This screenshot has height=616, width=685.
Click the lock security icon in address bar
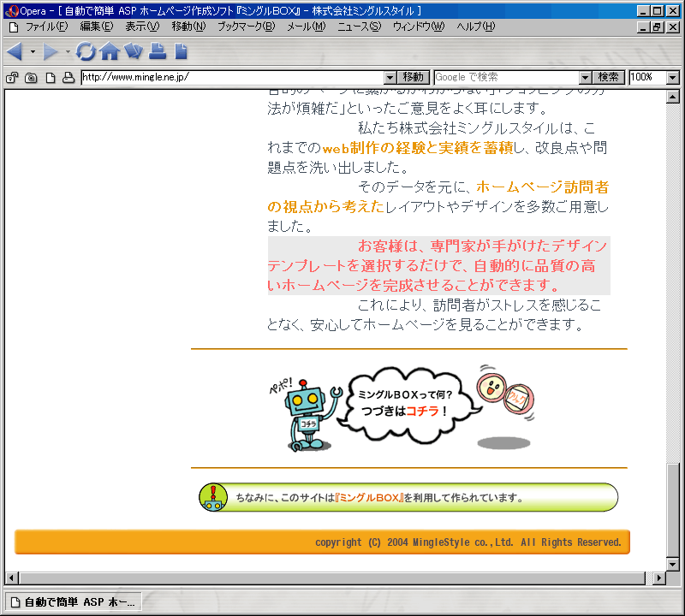click(x=12, y=78)
